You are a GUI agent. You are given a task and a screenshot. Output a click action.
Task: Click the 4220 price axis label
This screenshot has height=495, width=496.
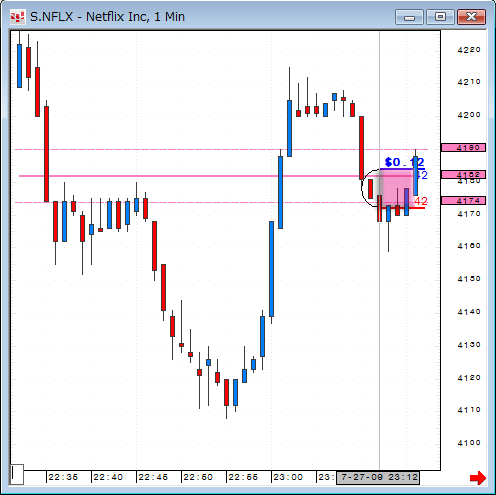(469, 50)
